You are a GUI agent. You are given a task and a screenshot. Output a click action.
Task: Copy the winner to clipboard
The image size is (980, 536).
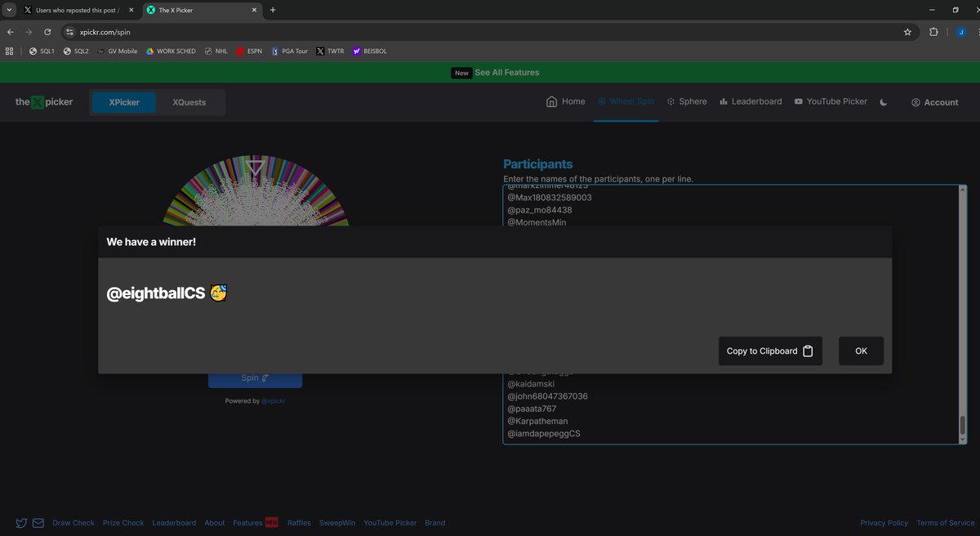[x=770, y=351]
